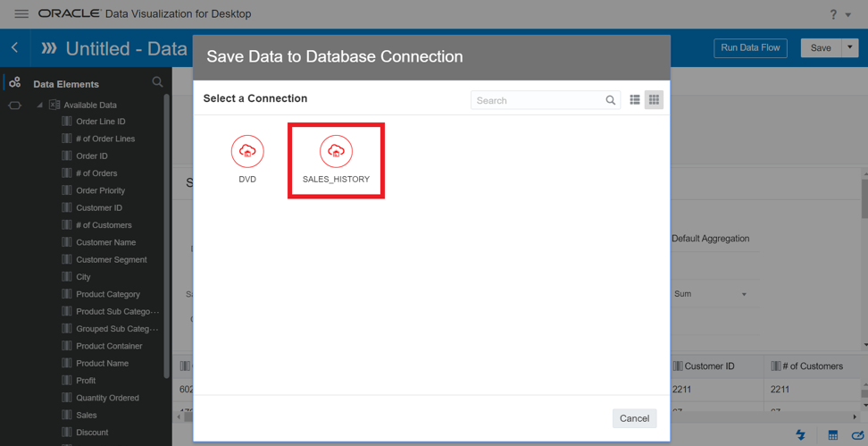Click Customer ID table column header

point(703,366)
